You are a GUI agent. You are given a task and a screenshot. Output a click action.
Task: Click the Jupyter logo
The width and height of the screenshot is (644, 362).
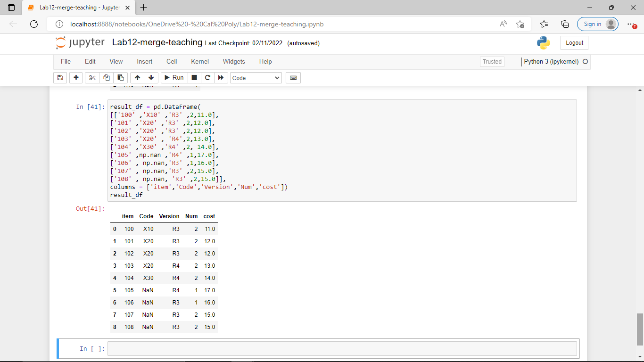click(80, 42)
